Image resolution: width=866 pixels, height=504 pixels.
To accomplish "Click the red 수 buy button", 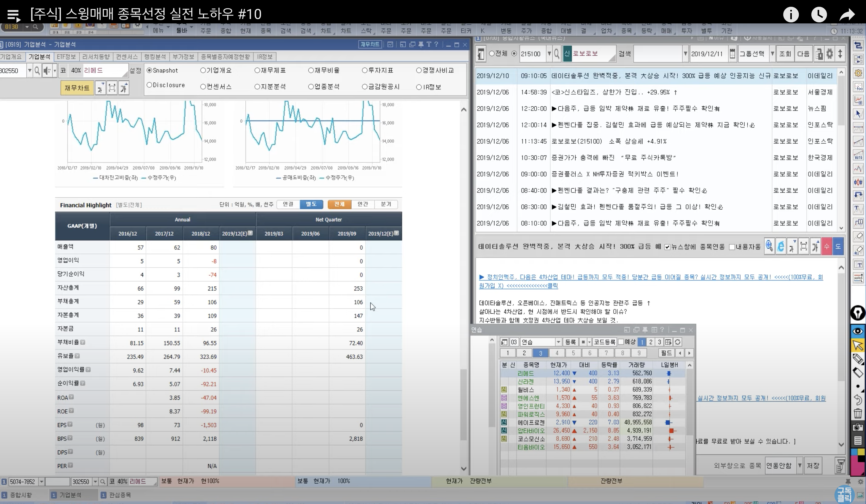I will point(826,246).
